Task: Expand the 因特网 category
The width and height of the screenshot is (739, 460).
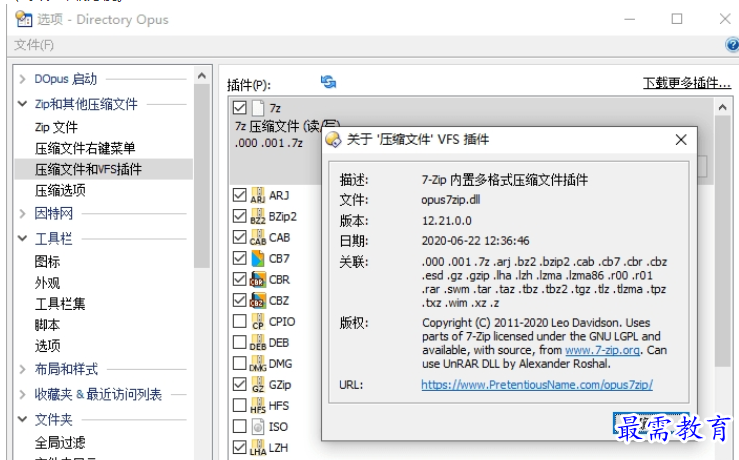Action: (x=22, y=214)
